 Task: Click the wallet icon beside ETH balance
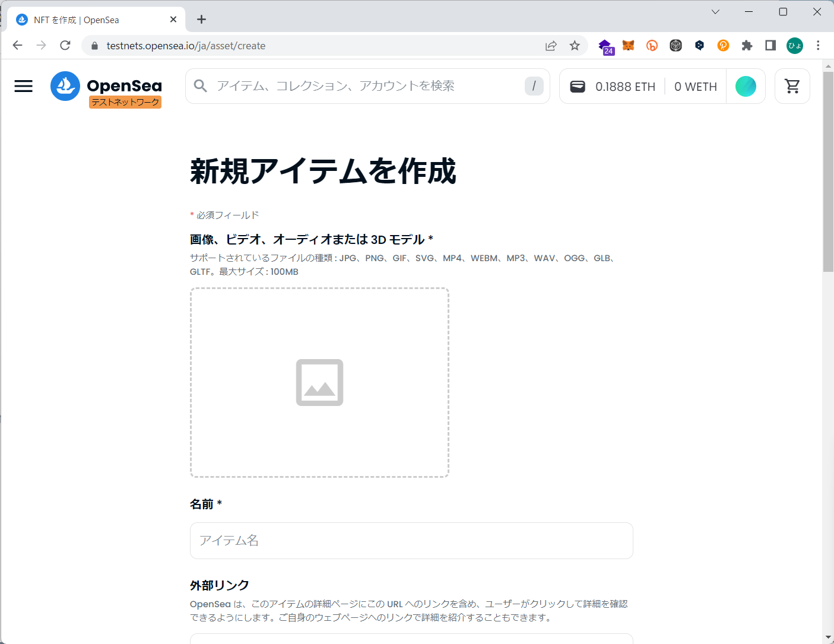point(578,87)
